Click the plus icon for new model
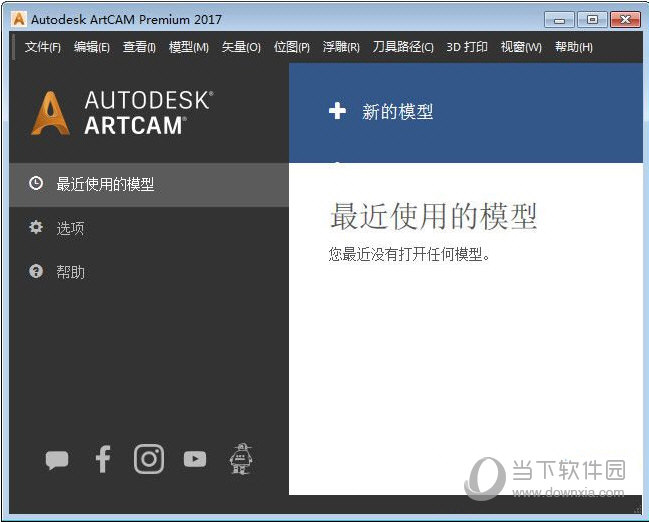The width and height of the screenshot is (649, 522). pyautogui.click(x=337, y=111)
